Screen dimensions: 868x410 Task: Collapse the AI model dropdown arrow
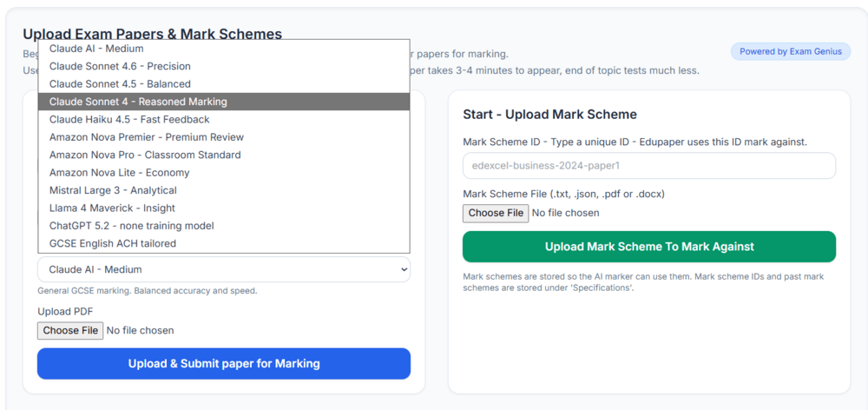(402, 269)
